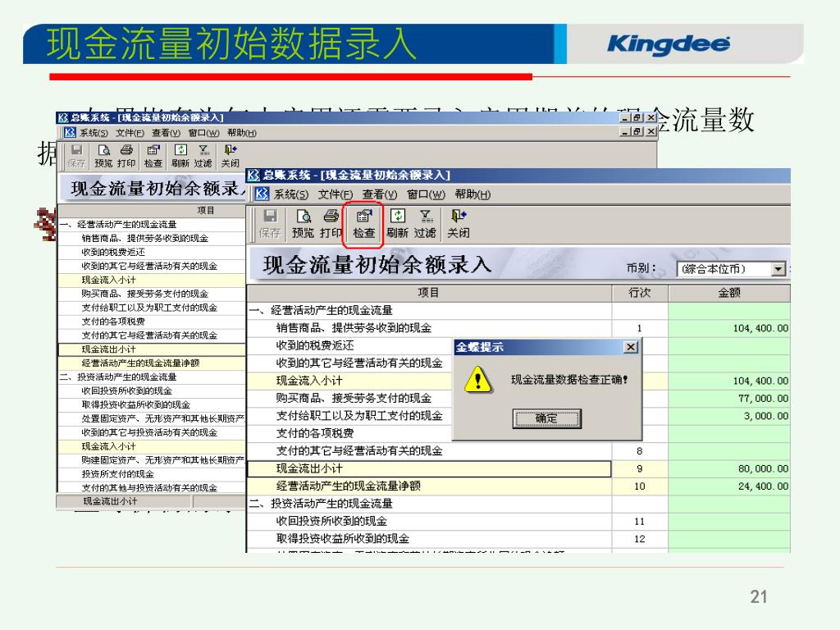Close the 金蝶提示 dialog with X
The height and width of the screenshot is (630, 840).
pyautogui.click(x=631, y=347)
